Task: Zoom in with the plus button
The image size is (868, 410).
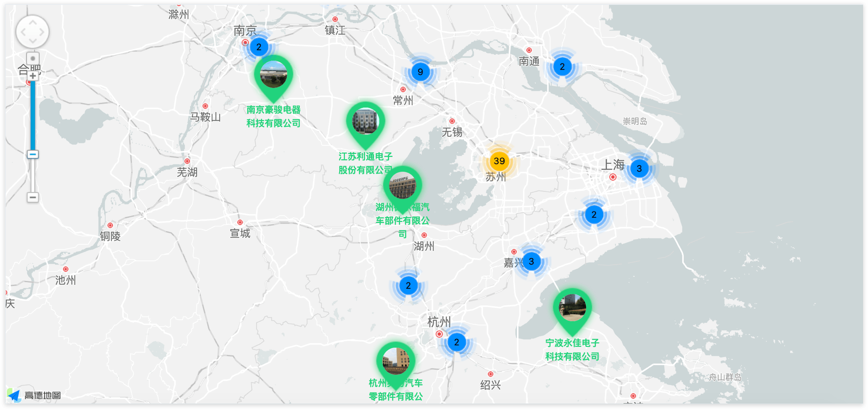Action: coord(33,76)
